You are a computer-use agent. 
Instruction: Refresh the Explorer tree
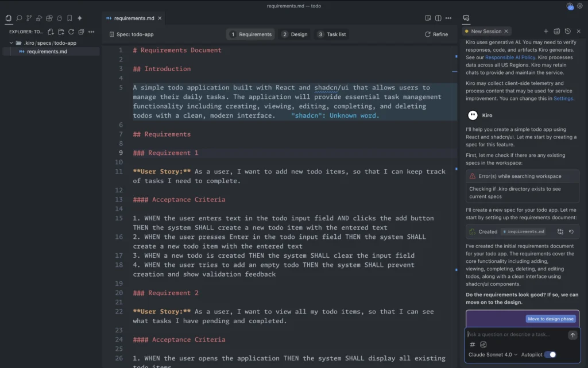[x=71, y=32]
